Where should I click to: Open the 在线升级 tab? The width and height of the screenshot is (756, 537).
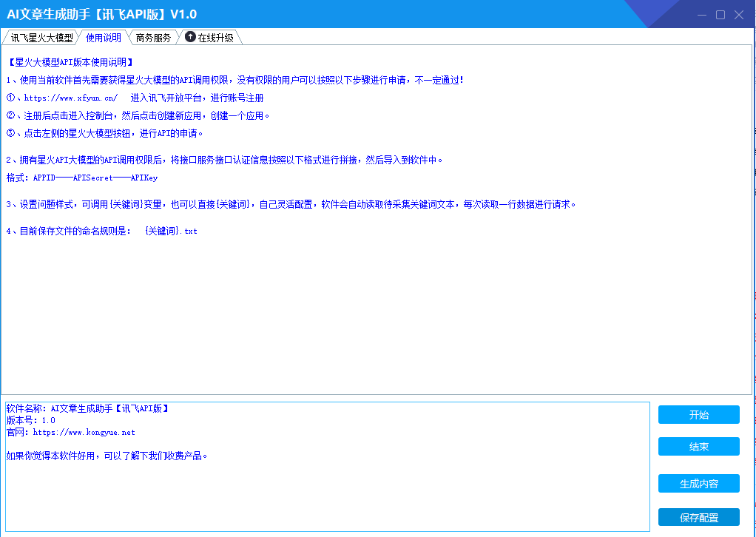[x=210, y=38]
